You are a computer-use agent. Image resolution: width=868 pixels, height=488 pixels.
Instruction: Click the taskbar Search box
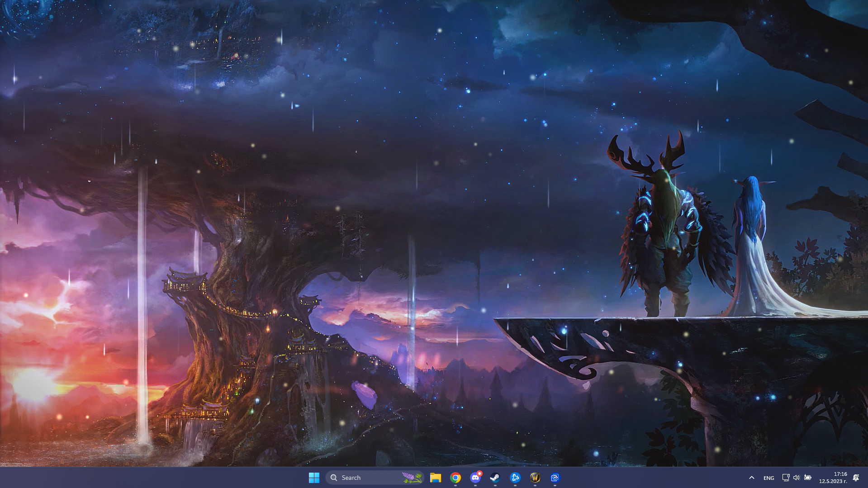click(x=375, y=478)
